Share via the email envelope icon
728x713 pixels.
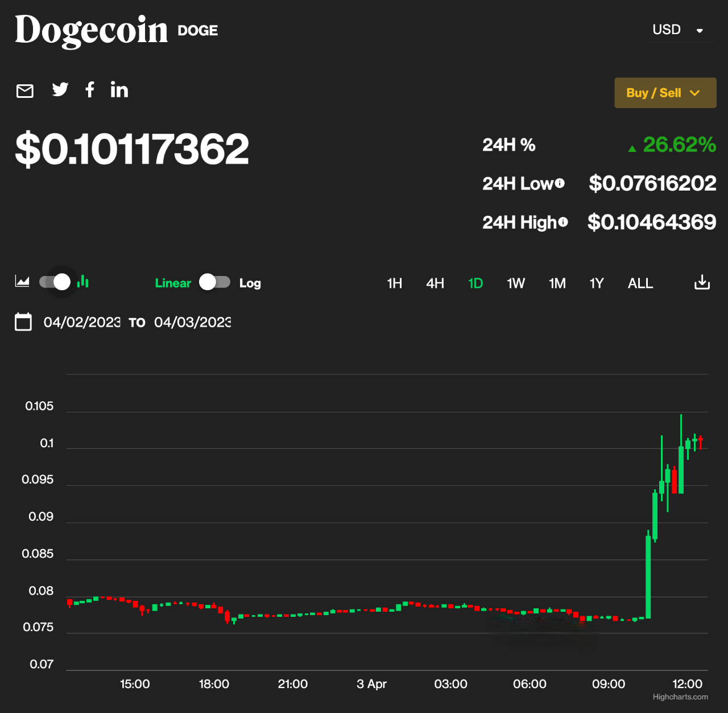[x=25, y=90]
